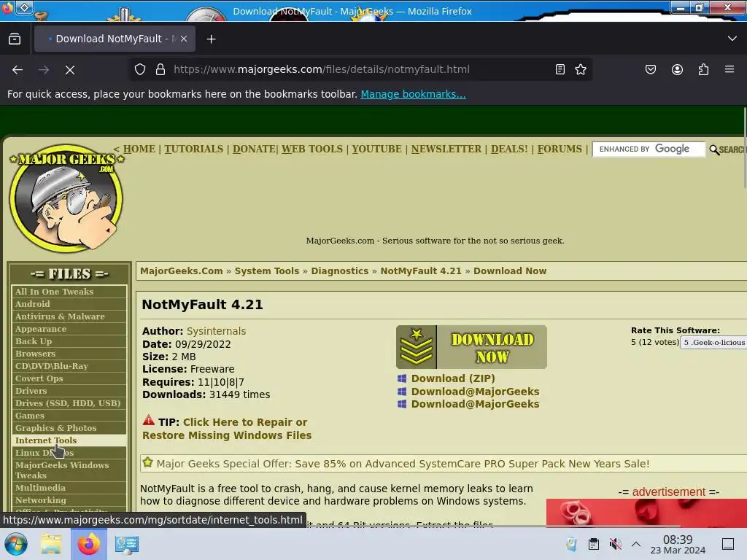Close the Download NotMyFault tab
This screenshot has width=747, height=560.
point(184,39)
